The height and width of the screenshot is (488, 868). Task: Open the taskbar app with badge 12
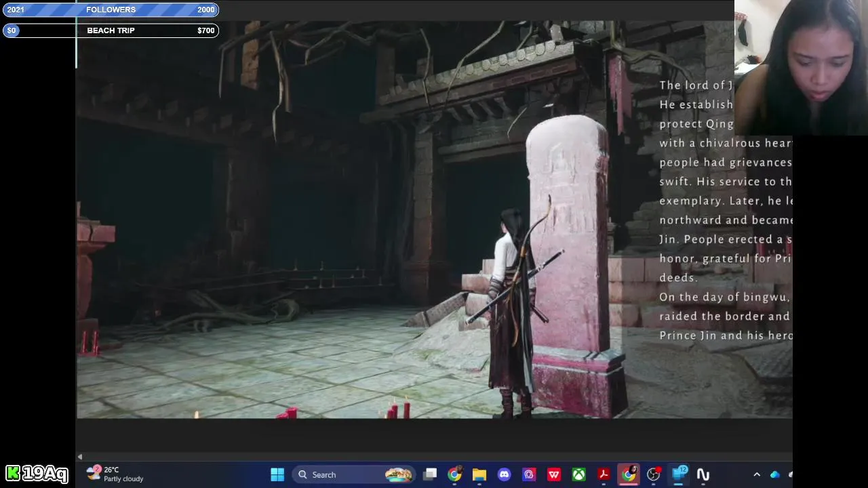click(678, 474)
